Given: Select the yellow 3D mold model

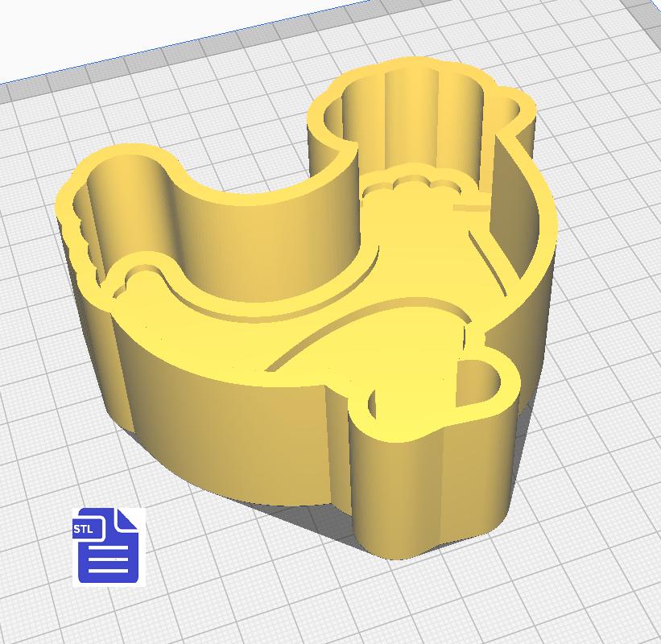Looking at the screenshot, I should tap(308, 308).
